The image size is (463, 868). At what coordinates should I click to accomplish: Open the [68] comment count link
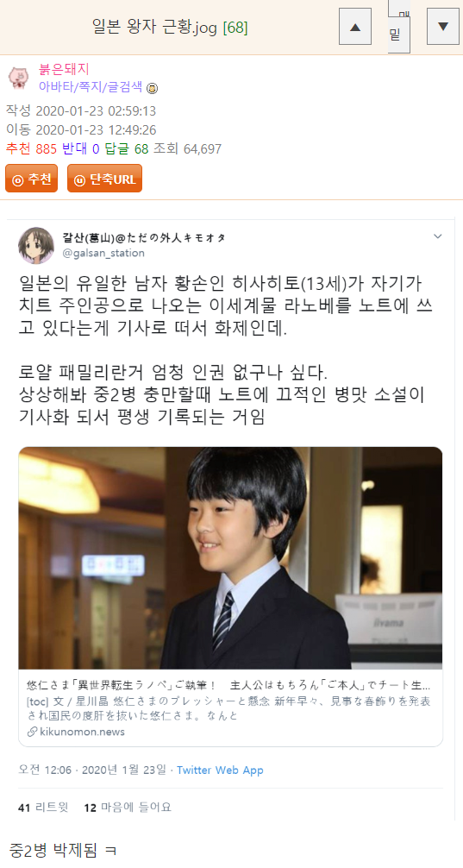click(x=235, y=27)
